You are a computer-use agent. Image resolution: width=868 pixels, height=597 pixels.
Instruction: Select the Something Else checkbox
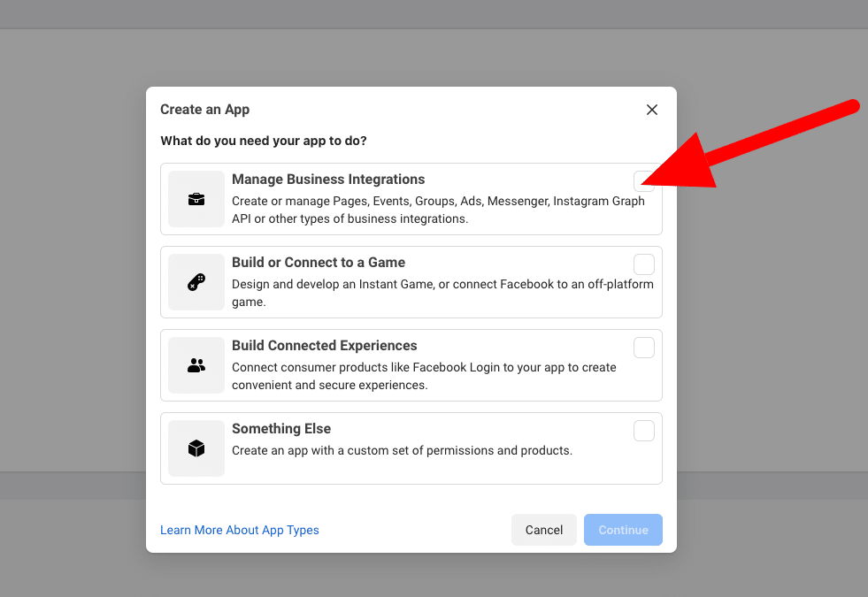coord(644,431)
